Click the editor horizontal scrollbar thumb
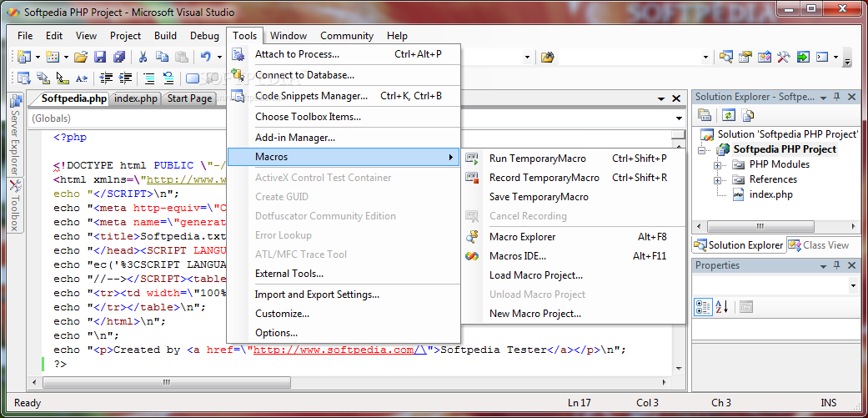The width and height of the screenshot is (868, 418). point(166,383)
